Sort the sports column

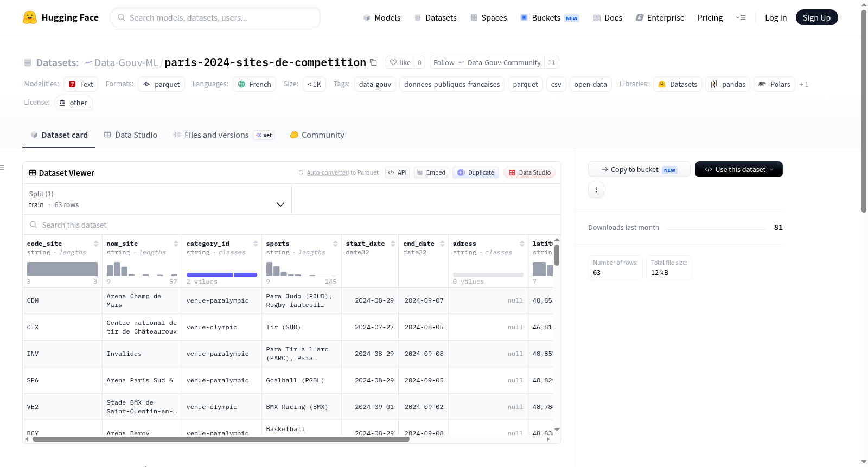[x=335, y=244]
